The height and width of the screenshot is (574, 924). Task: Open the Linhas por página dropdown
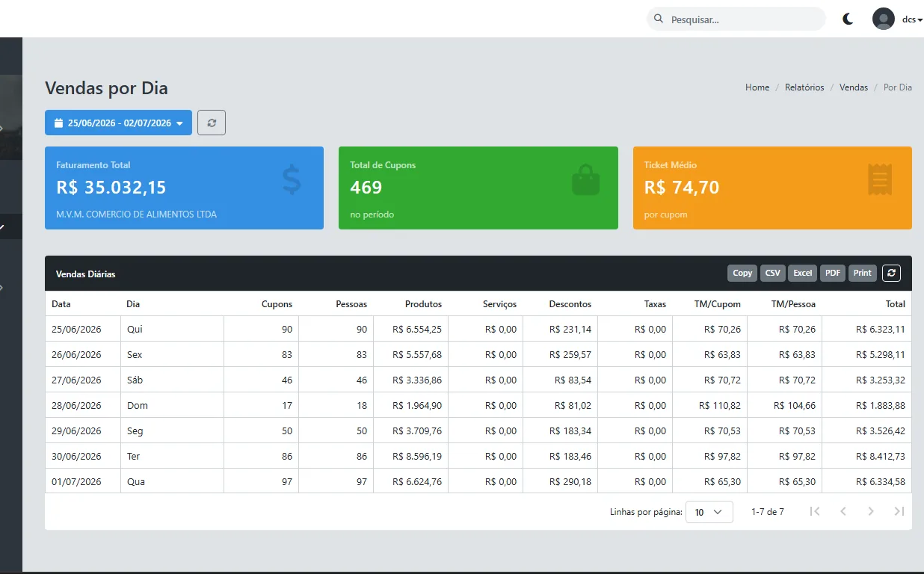(709, 512)
